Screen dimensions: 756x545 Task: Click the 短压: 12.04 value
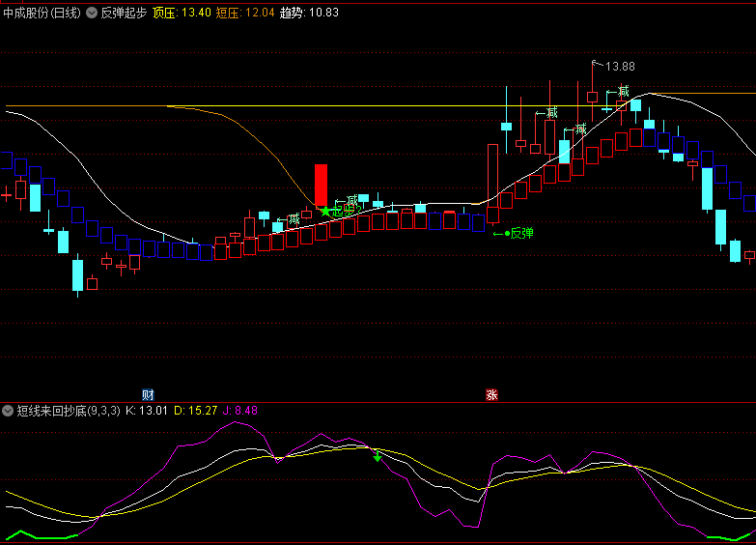pyautogui.click(x=245, y=13)
